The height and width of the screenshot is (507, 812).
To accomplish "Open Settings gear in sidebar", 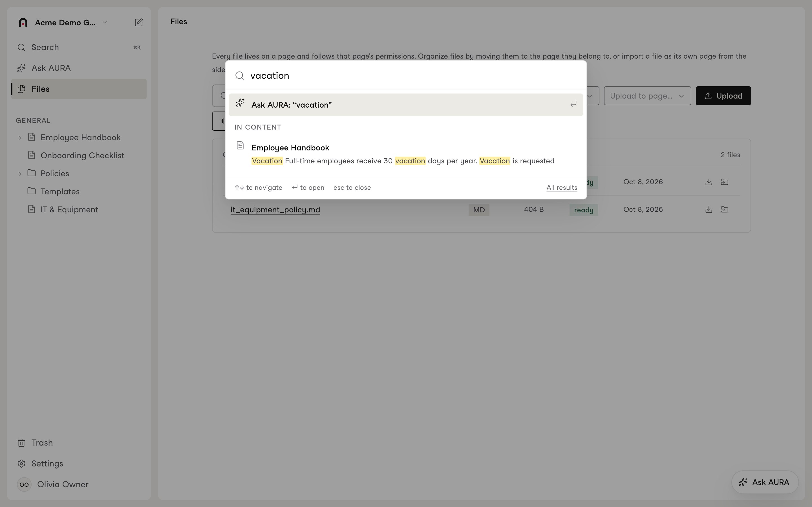I will click(x=21, y=463).
